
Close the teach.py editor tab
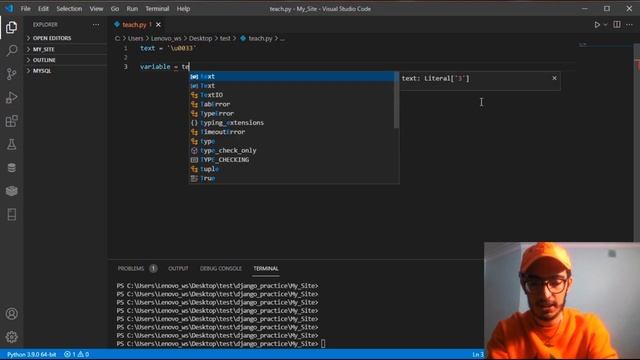(158, 25)
